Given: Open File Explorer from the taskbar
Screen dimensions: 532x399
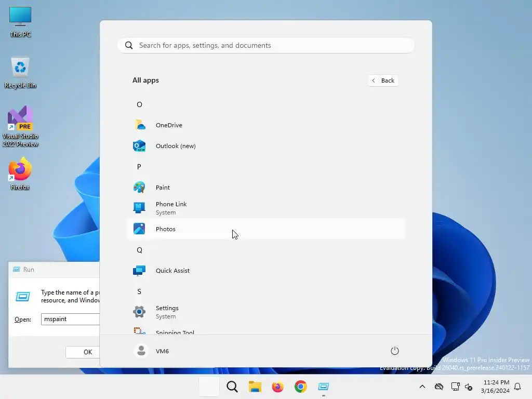Looking at the screenshot, I should pyautogui.click(x=255, y=387).
